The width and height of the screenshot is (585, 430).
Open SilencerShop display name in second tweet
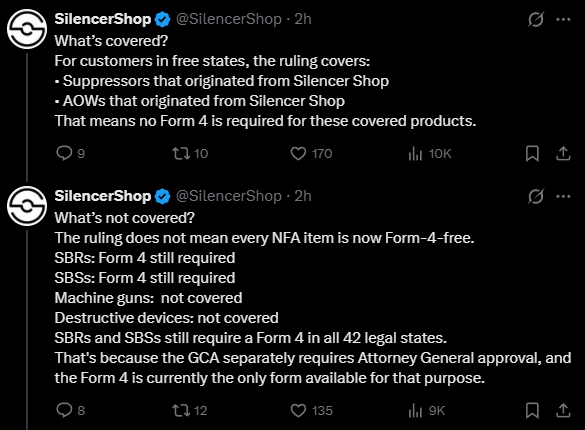coord(103,196)
